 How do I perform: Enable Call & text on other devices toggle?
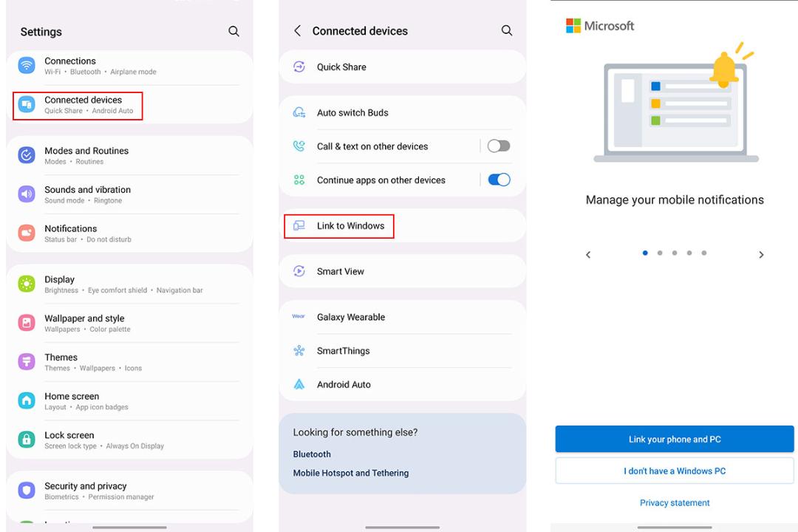pyautogui.click(x=499, y=146)
